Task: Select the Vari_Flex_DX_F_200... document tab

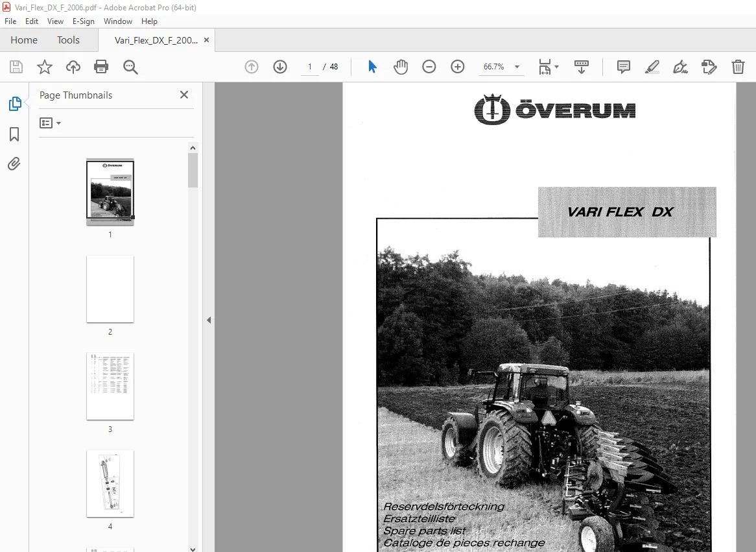Action: click(x=156, y=40)
